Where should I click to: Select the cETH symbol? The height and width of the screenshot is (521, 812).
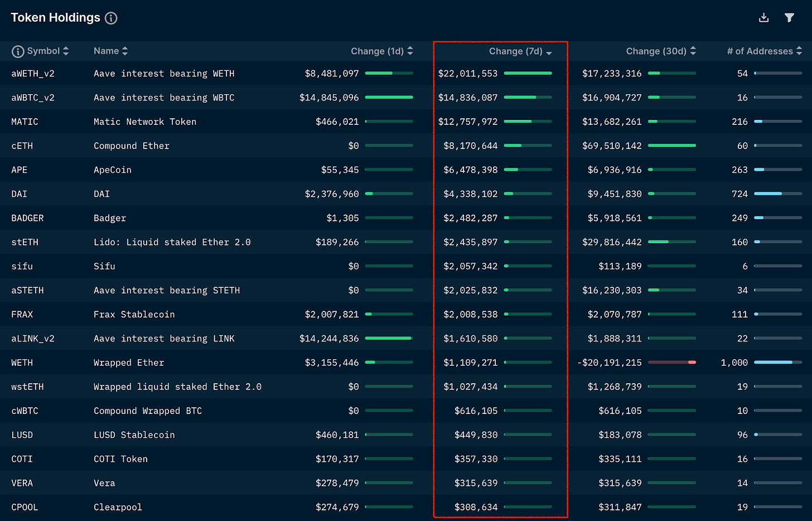(x=22, y=146)
